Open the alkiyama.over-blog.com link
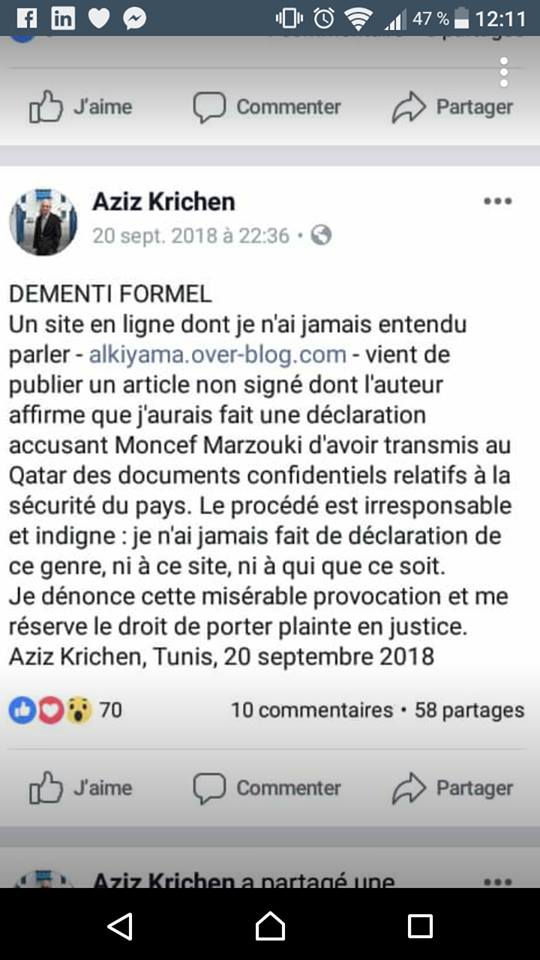This screenshot has width=540, height=960. [x=217, y=354]
